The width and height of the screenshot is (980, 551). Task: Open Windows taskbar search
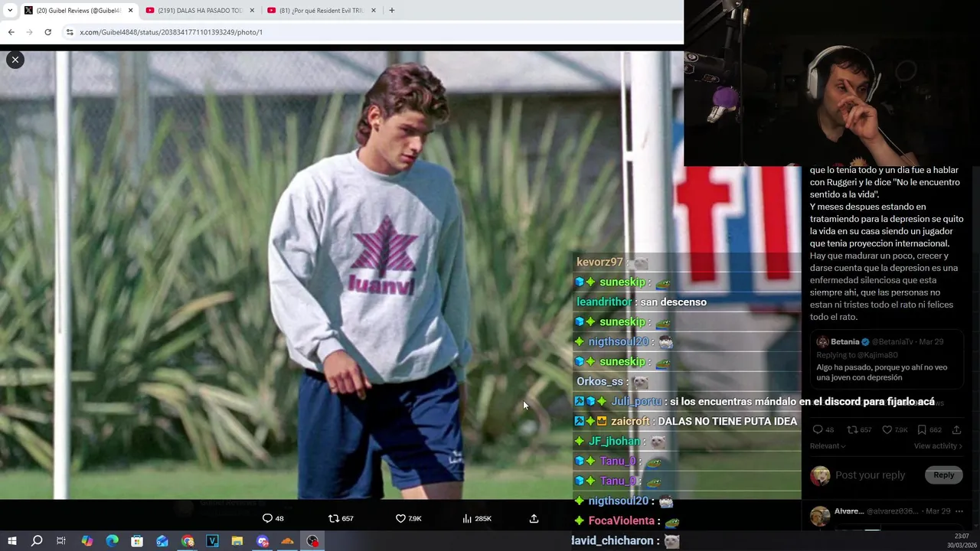click(x=37, y=541)
